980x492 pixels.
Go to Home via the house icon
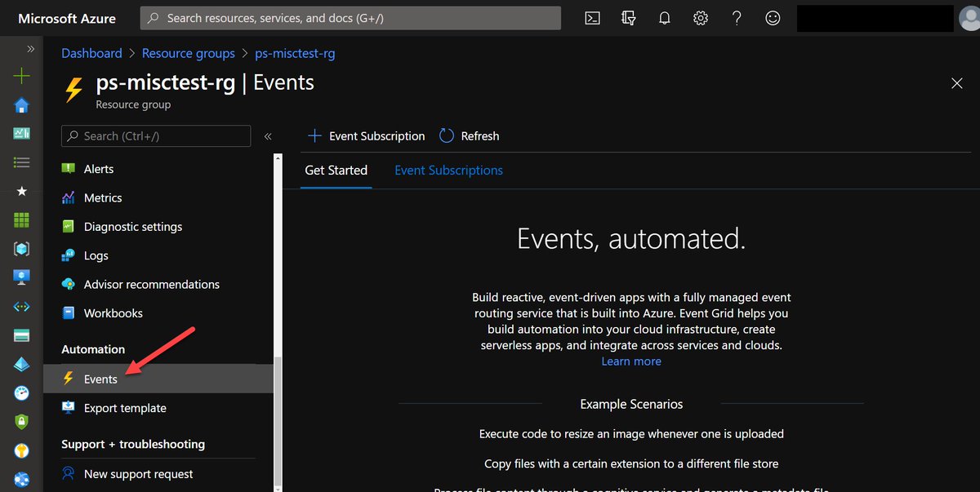click(22, 105)
